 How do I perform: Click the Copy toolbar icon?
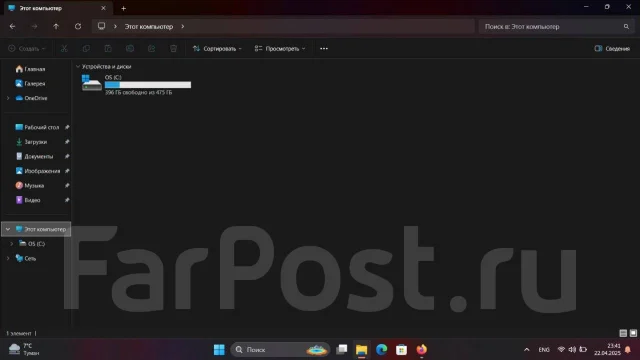[86, 49]
